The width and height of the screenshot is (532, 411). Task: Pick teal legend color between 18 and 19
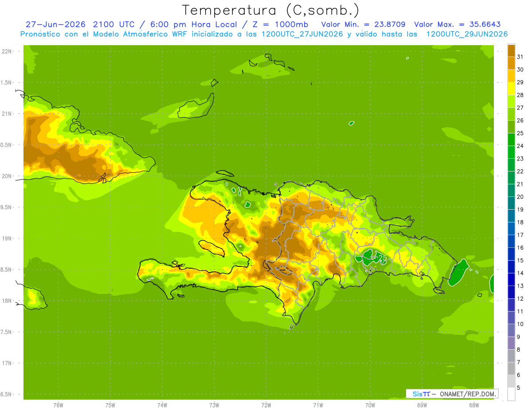pyautogui.click(x=511, y=215)
